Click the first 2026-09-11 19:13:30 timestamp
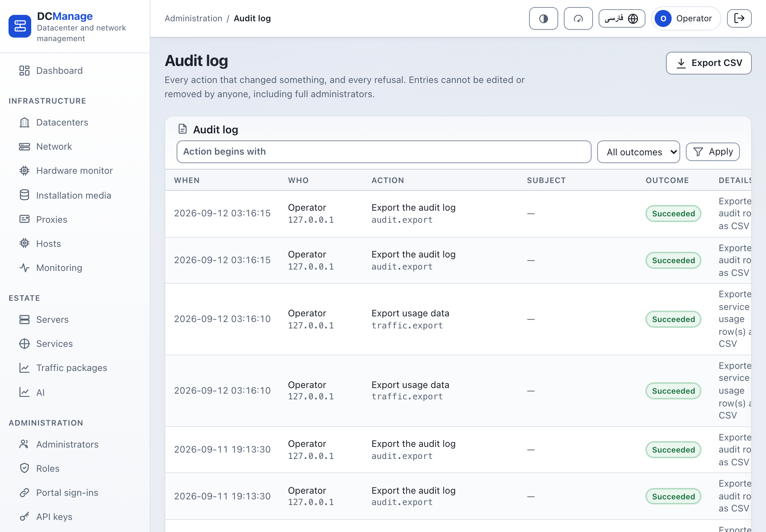The width and height of the screenshot is (766, 532). tap(222, 449)
